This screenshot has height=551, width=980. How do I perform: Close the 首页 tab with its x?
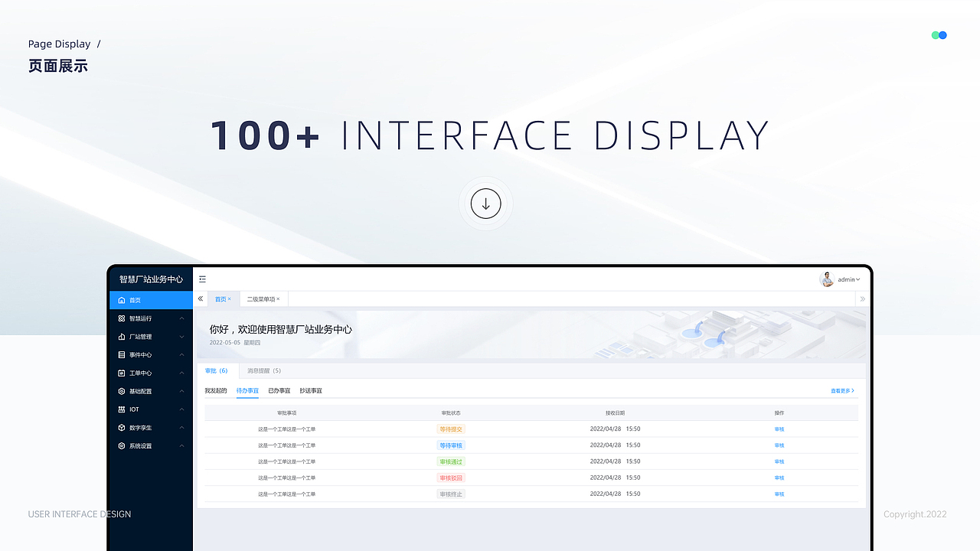(x=229, y=299)
